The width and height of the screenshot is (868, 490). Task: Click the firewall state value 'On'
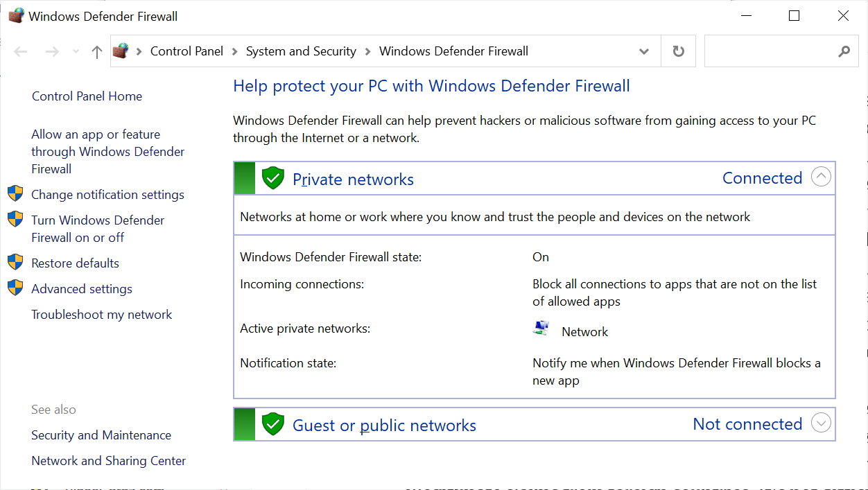[541, 257]
